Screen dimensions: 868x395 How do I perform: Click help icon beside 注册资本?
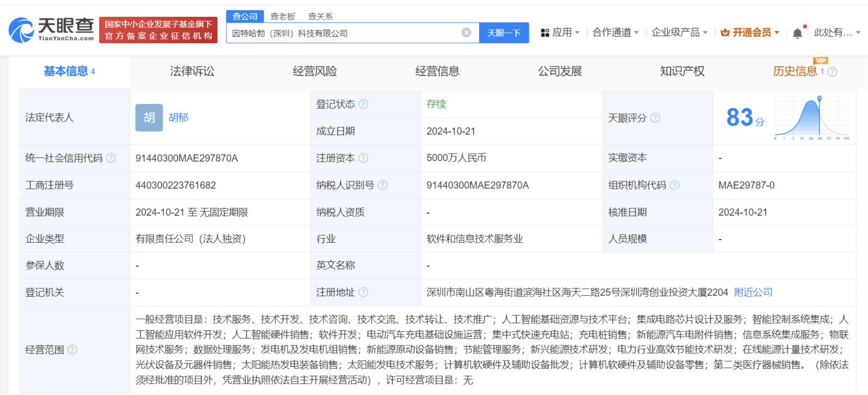tap(363, 158)
